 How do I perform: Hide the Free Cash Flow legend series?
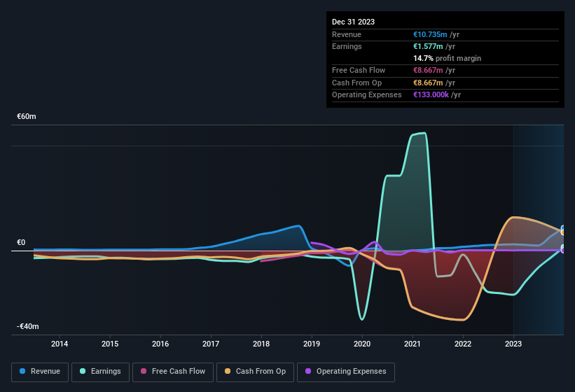tap(173, 372)
